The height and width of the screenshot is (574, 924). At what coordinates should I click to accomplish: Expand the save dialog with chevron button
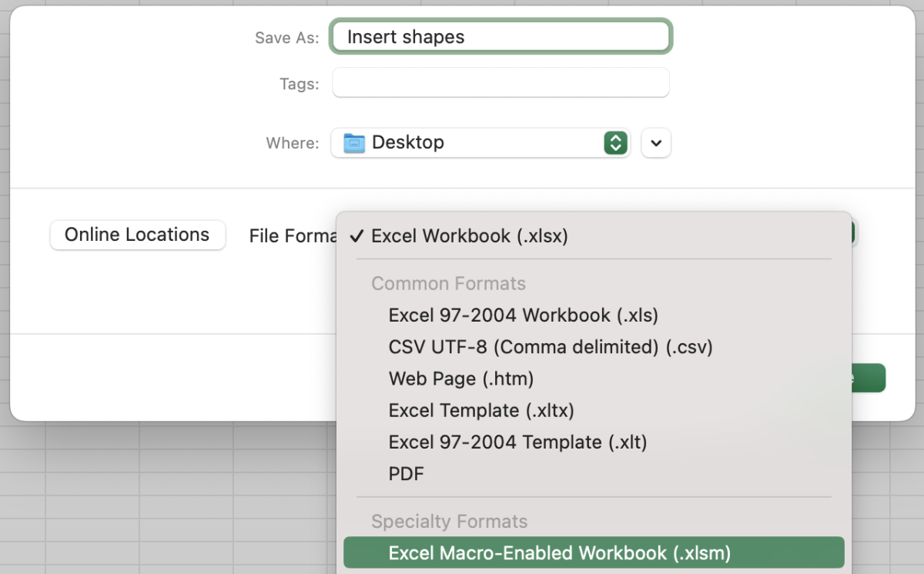[x=656, y=143]
